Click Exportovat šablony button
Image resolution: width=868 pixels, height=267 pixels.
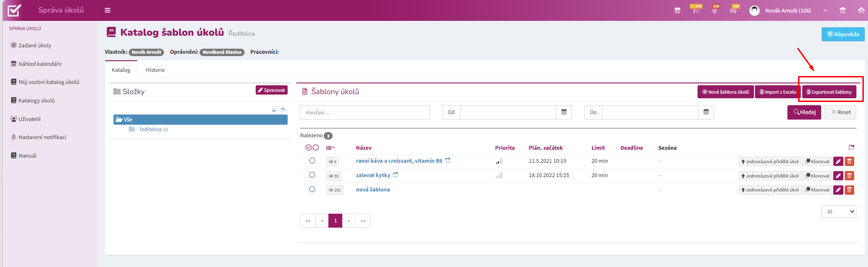pyautogui.click(x=829, y=92)
